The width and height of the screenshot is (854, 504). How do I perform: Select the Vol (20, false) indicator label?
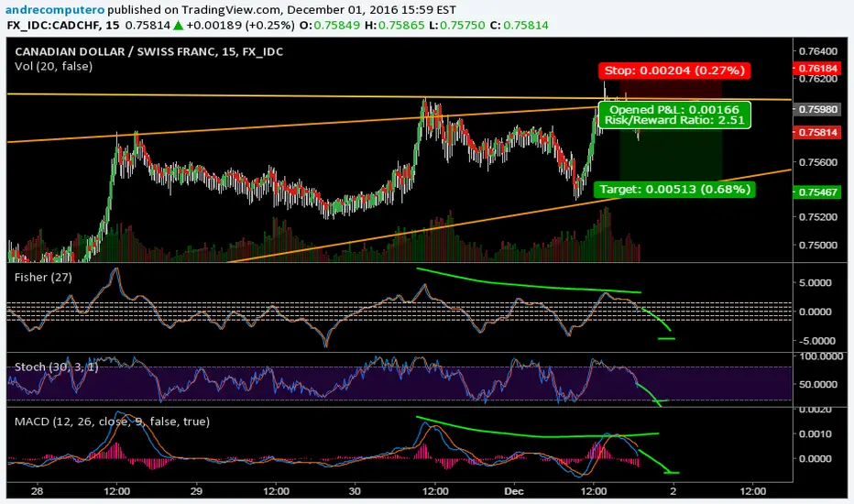pos(53,67)
